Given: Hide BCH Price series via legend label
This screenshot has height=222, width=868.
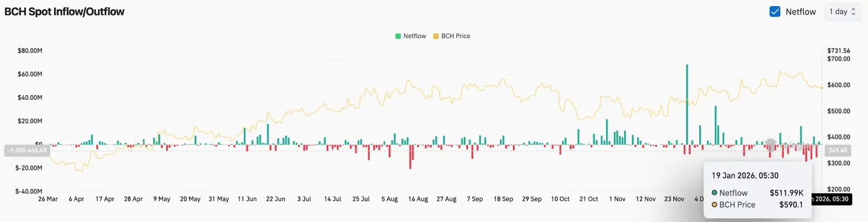Looking at the screenshot, I should click(x=455, y=36).
